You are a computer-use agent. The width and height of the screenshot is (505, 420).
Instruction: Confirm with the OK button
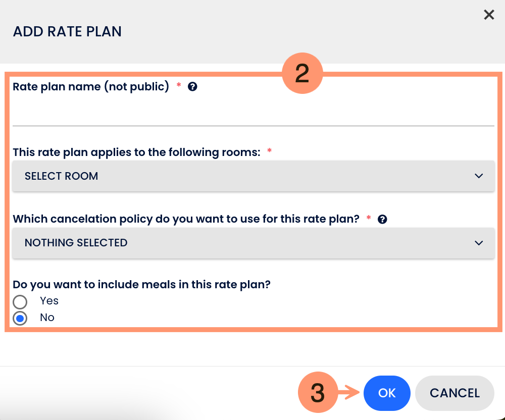[x=387, y=393]
